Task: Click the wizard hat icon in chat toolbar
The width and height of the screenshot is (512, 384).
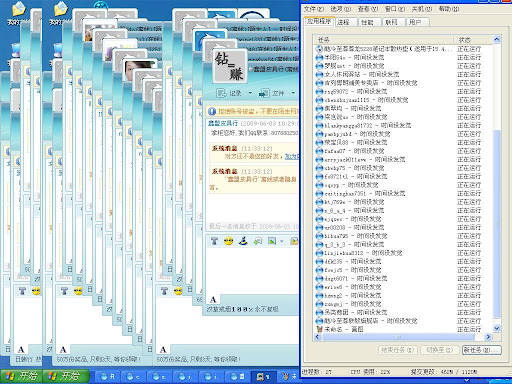Action: [243, 241]
